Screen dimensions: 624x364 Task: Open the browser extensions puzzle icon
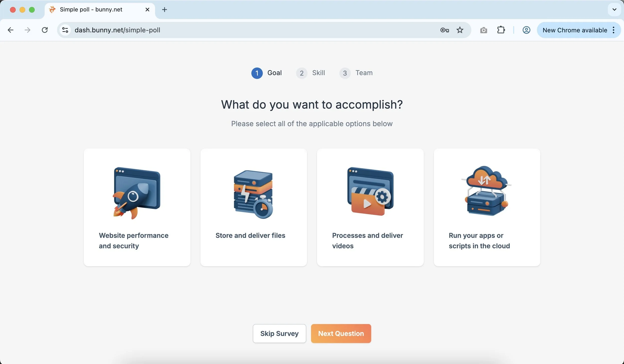(501, 30)
